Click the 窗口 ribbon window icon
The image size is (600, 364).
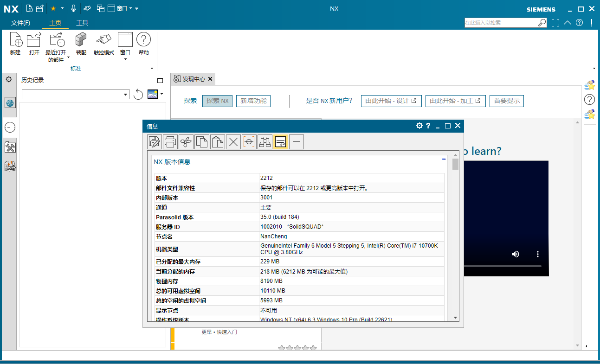125,39
